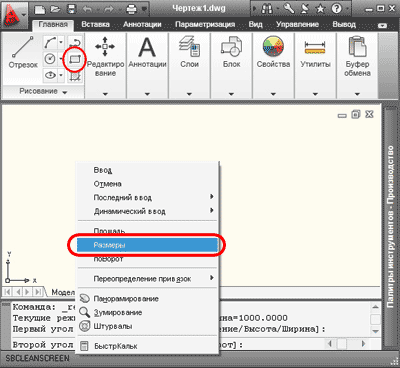Image resolution: width=400 pixels, height=368 pixels.
Task: Select the Отрезок line tool
Action: 23,52
